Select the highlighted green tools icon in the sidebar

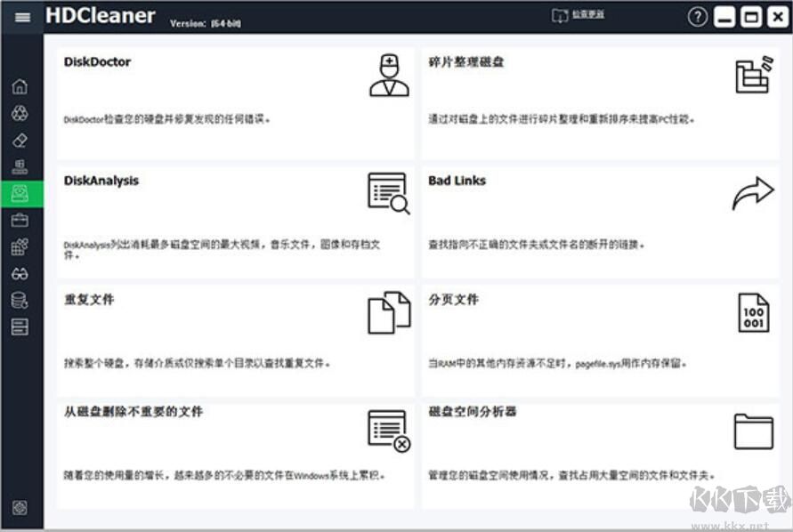click(x=20, y=192)
